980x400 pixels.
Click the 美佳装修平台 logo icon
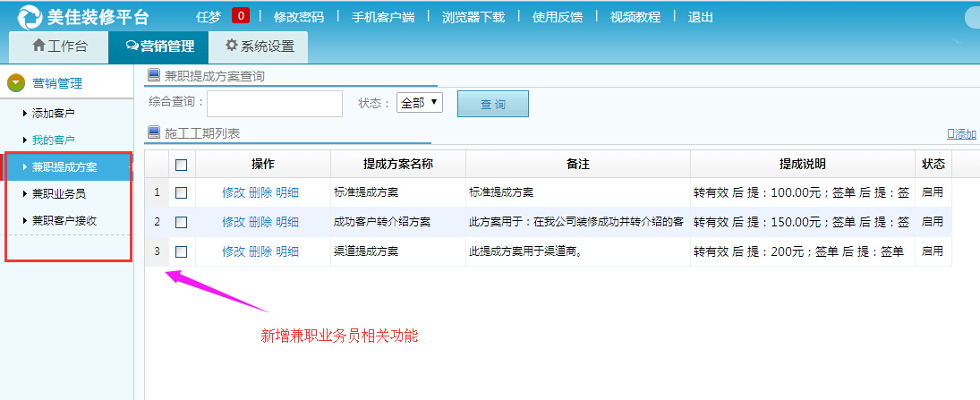click(30, 17)
